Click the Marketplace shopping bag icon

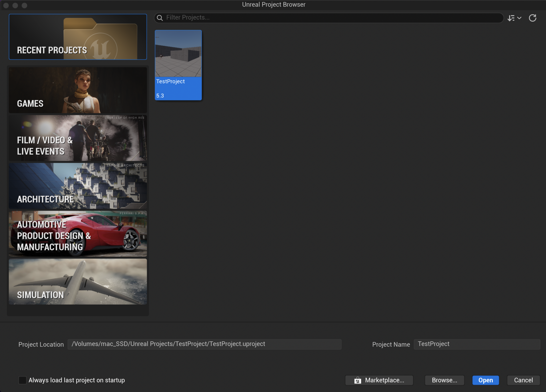[358, 380]
